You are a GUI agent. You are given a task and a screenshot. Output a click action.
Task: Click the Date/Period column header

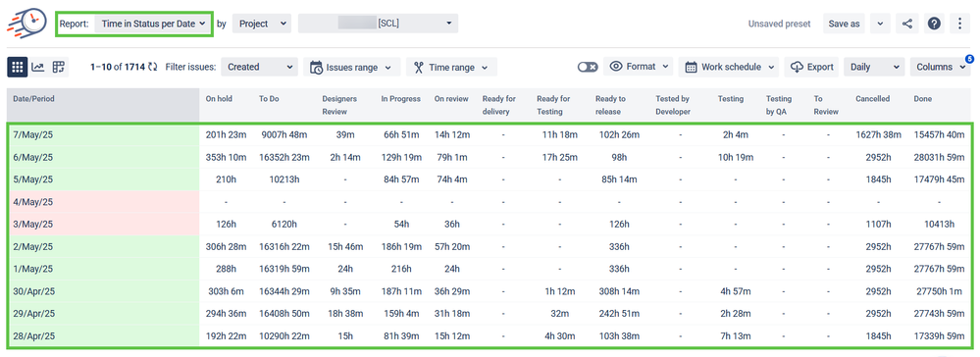(x=103, y=104)
